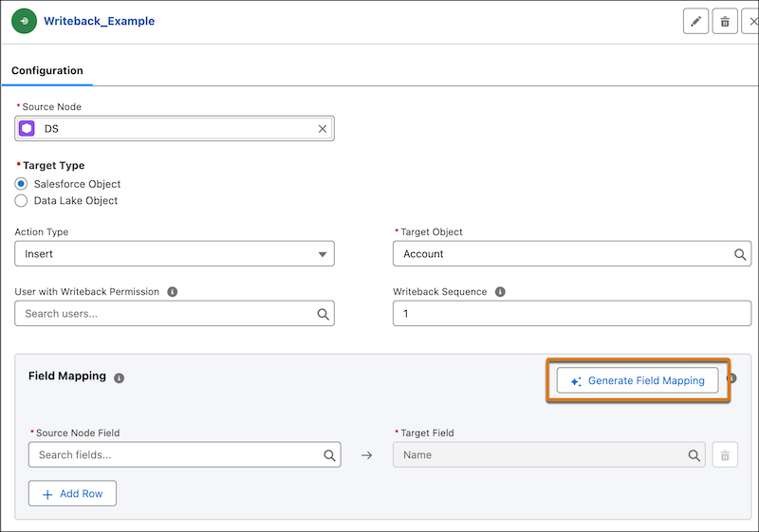759x532 pixels.
Task: Click the pencil edit icon button
Action: tap(695, 21)
